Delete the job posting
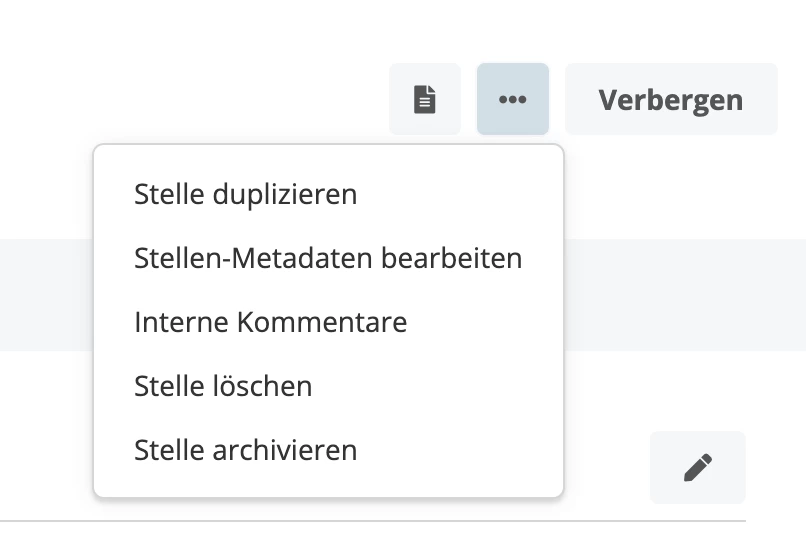Viewport: 806px width, 540px height. 223,386
